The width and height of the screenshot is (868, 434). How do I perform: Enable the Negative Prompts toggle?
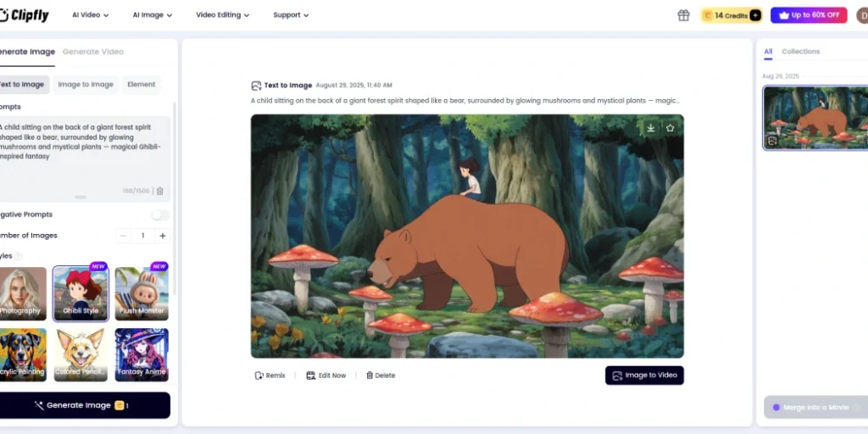pyautogui.click(x=159, y=215)
